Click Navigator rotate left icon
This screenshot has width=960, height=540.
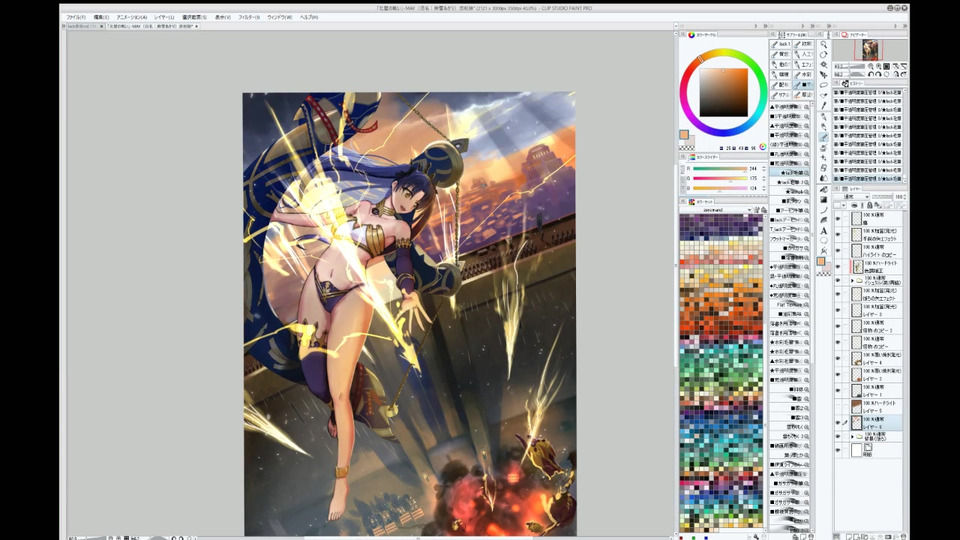pos(871,73)
